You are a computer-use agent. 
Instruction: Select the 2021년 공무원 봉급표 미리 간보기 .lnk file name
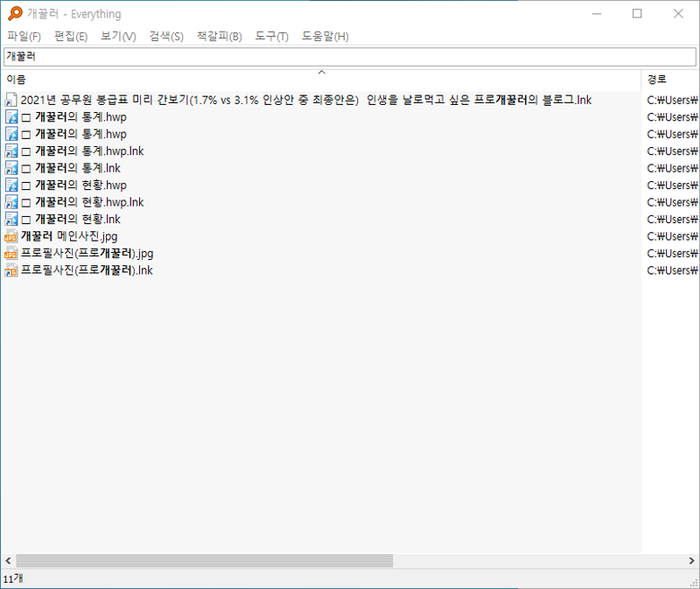(x=305, y=100)
